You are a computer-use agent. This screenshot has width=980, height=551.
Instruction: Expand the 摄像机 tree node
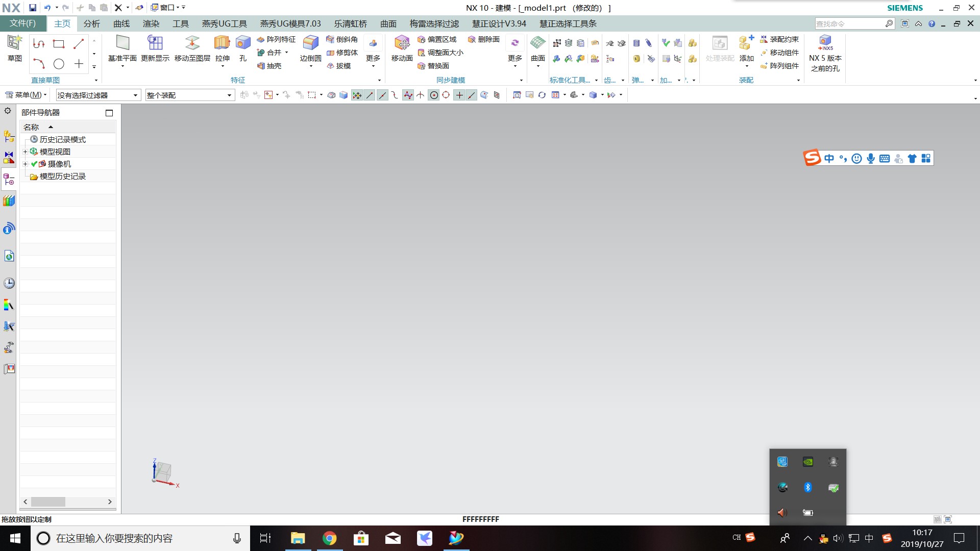click(25, 164)
